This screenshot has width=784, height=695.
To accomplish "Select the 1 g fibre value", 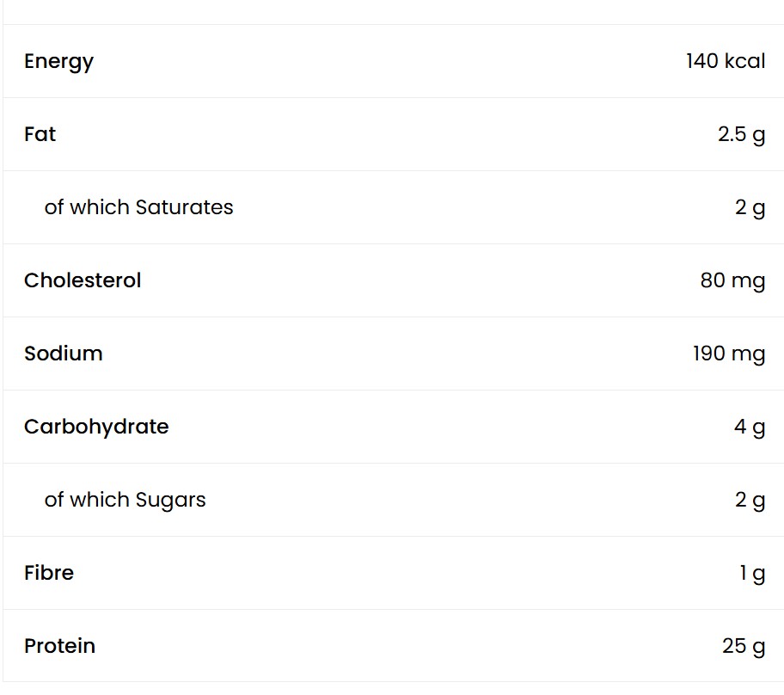I will (752, 573).
